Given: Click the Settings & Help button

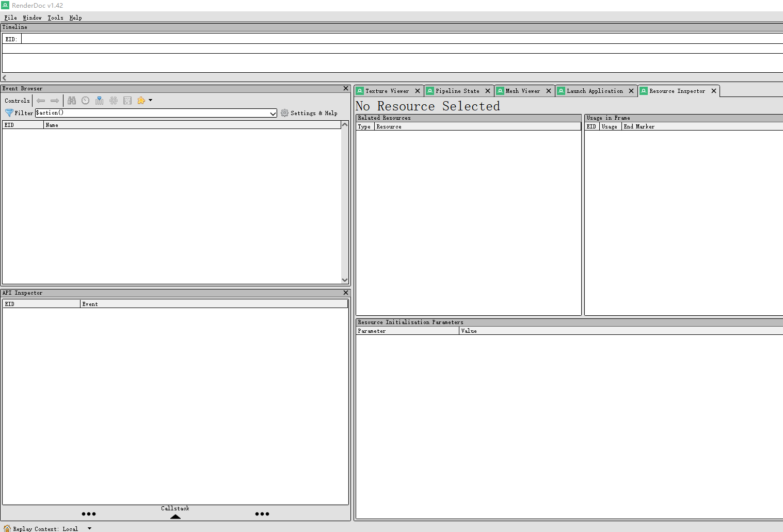Looking at the screenshot, I should pyautogui.click(x=309, y=113).
